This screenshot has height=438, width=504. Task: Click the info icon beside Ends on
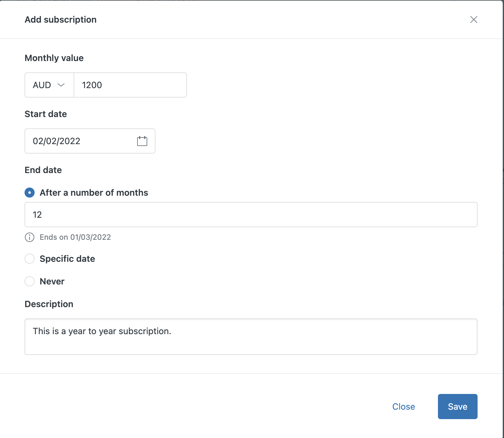[30, 237]
